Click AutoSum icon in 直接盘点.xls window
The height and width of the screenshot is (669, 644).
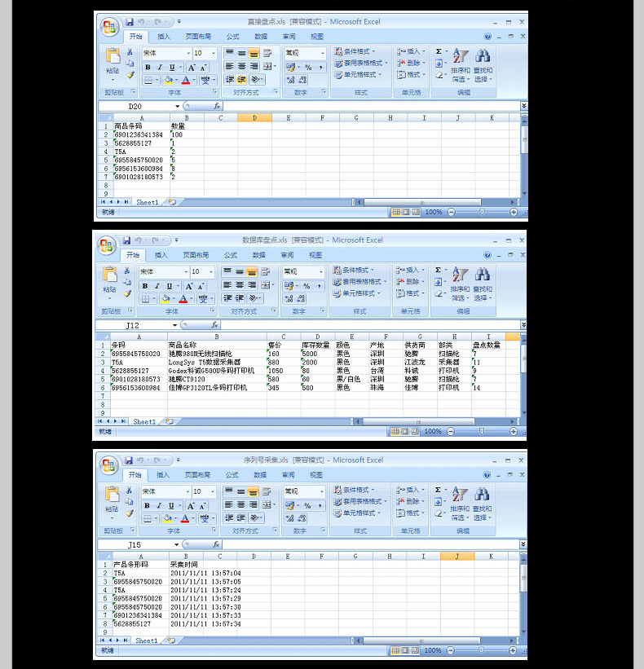pos(439,51)
